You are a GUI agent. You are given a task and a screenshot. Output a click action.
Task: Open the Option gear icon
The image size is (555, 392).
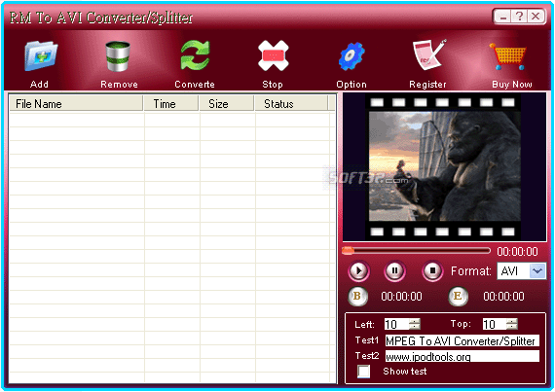pyautogui.click(x=351, y=56)
